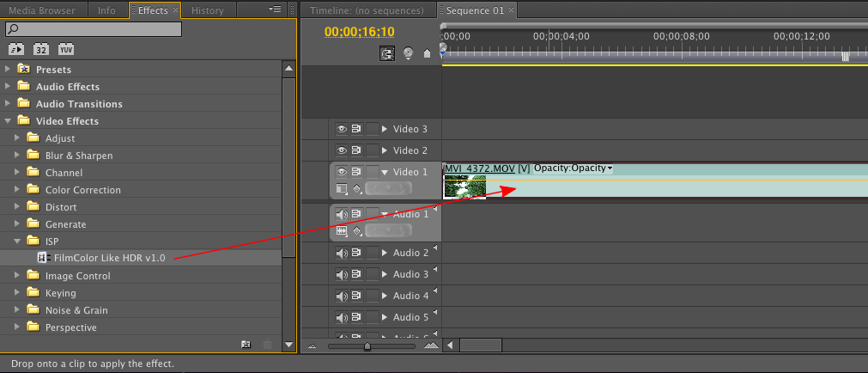Hide the Video 2 track with the eye icon

tap(342, 150)
